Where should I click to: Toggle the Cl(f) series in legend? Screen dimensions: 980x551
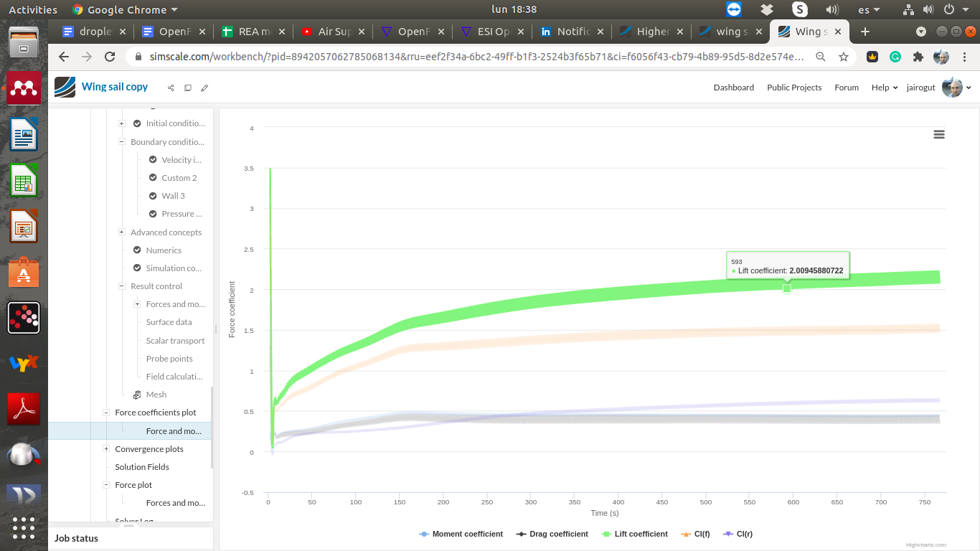[x=695, y=534]
